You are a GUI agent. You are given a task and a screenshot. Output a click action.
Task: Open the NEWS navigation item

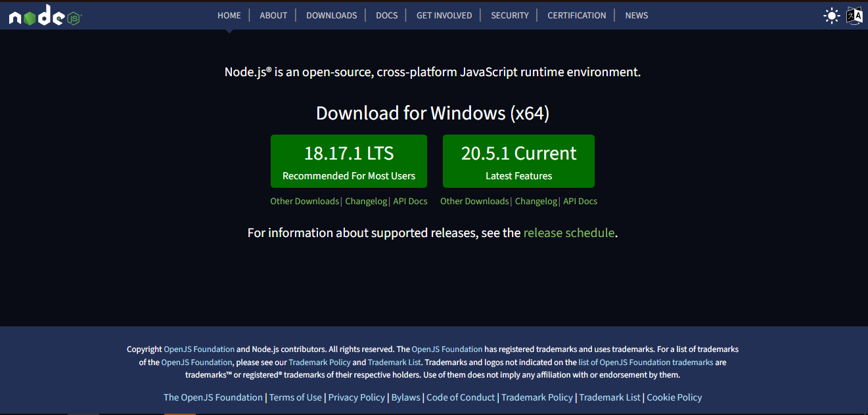[x=636, y=15]
